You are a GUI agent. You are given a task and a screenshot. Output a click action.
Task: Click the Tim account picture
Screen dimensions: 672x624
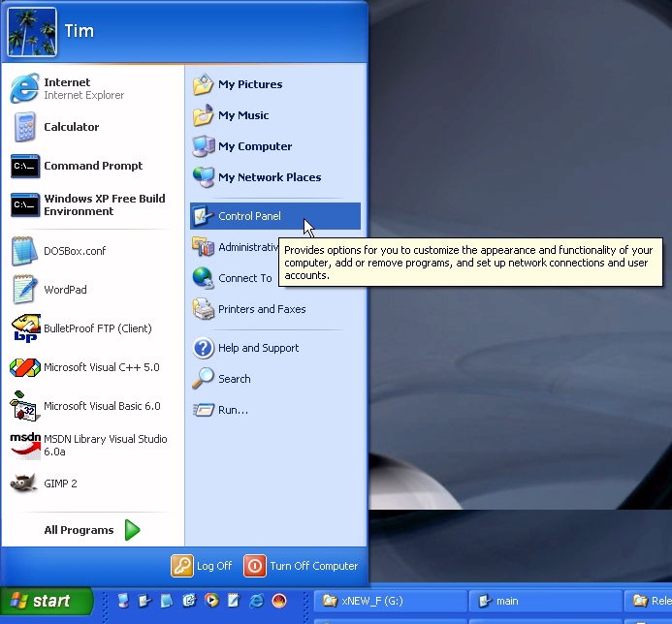coord(32,32)
